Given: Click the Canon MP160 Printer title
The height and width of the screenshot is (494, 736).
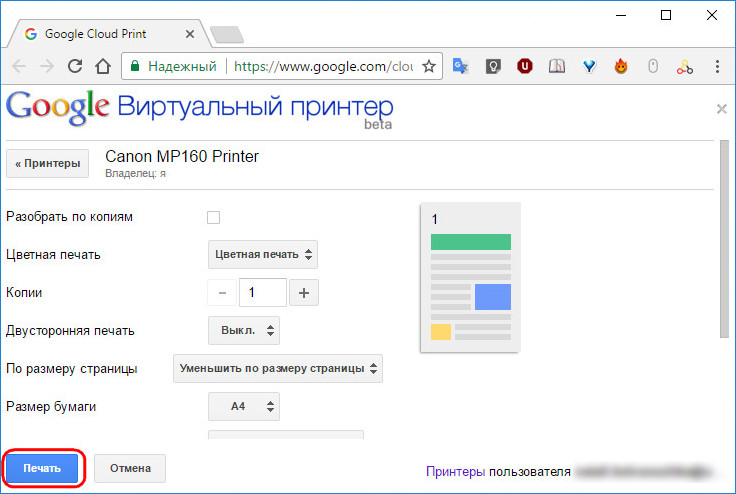Looking at the screenshot, I should coord(182,156).
